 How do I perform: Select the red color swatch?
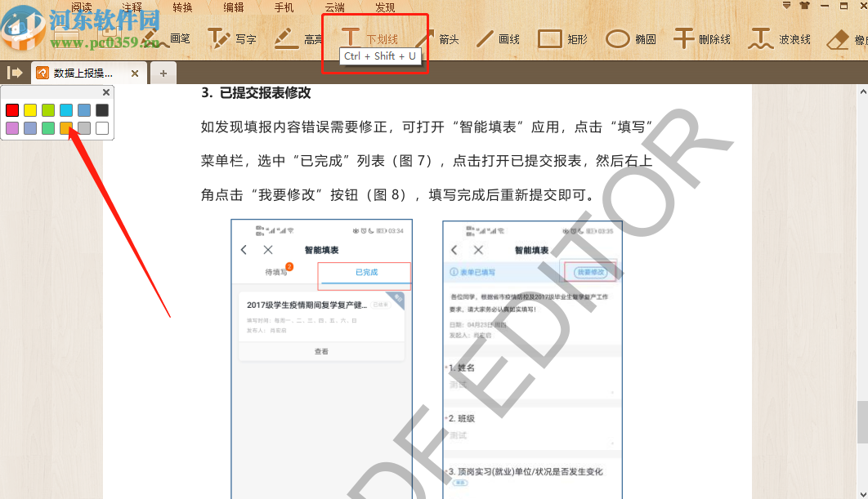[11, 109]
